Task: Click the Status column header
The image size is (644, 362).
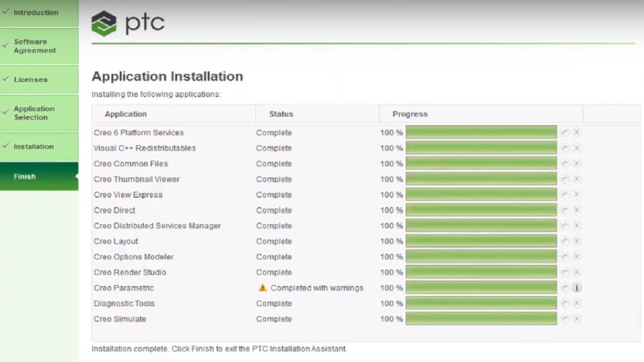Action: point(317,114)
